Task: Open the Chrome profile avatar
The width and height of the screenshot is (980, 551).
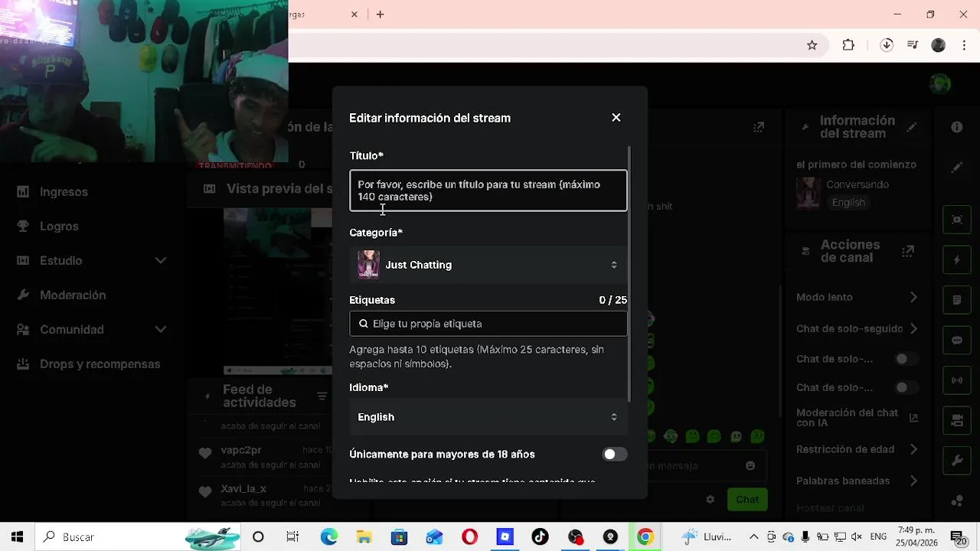Action: pos(938,45)
